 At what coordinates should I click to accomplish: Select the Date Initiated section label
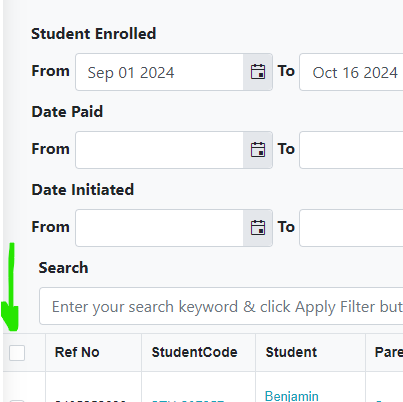click(83, 190)
